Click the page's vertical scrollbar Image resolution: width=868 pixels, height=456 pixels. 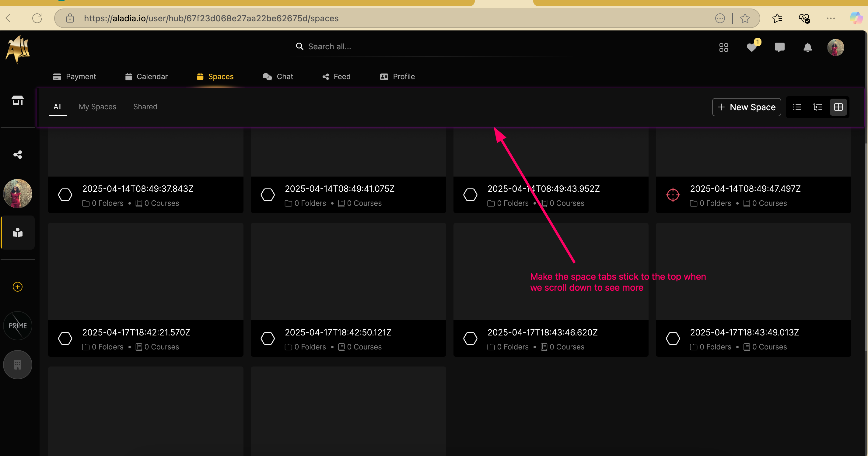click(866, 248)
